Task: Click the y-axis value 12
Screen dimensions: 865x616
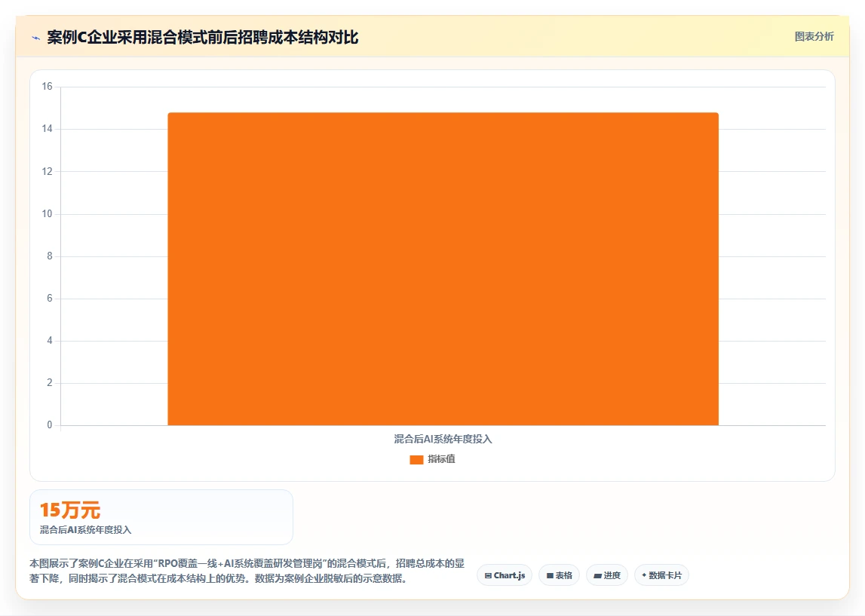Action: pos(47,171)
